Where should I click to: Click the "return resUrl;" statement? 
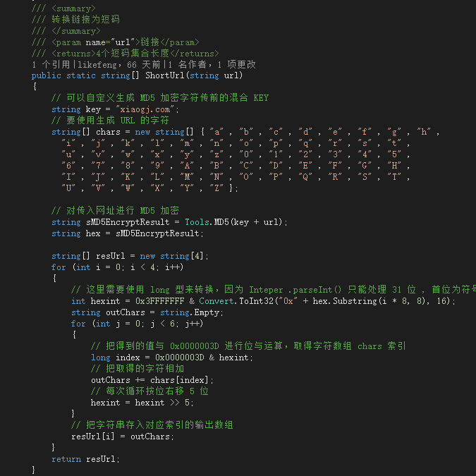pyautogui.click(x=85, y=459)
